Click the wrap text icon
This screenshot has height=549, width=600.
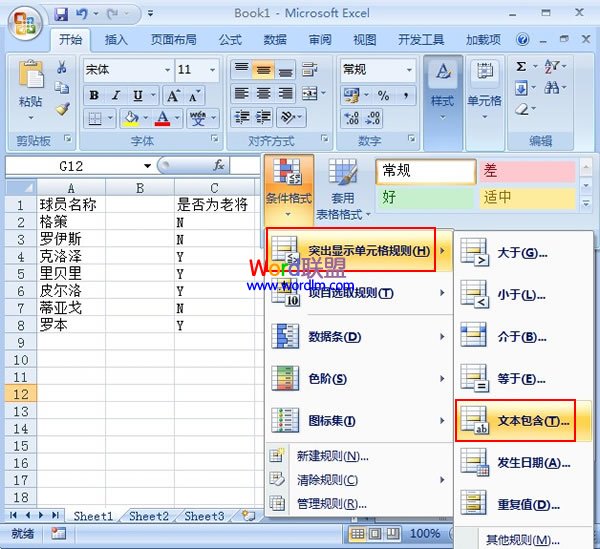point(310,70)
